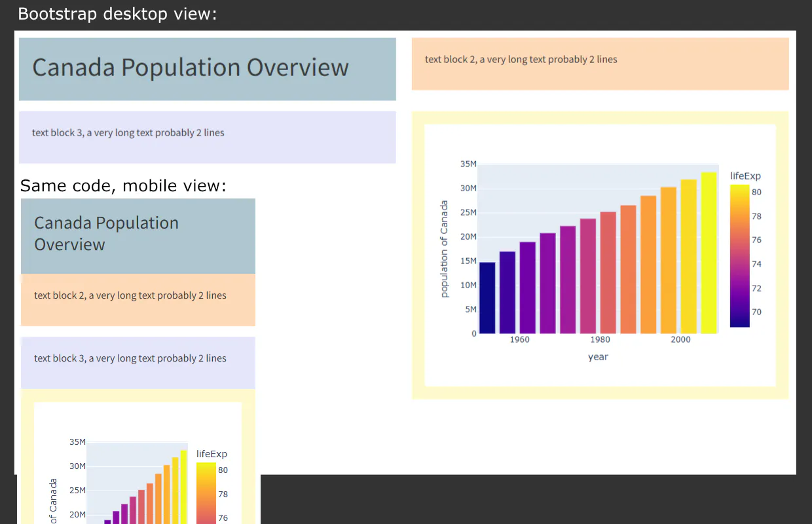
Task: Click the 'Bootstrap desktop view:' heading
Action: (x=117, y=13)
